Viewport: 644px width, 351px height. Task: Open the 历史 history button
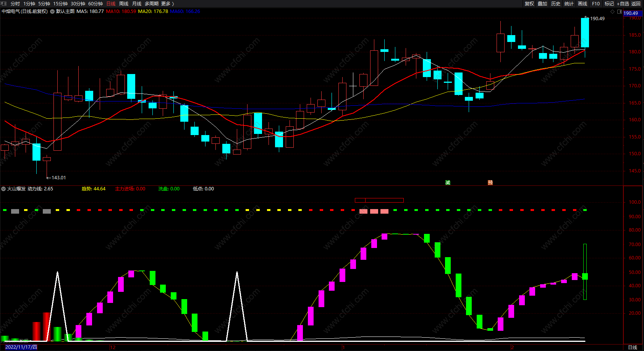pos(556,3)
